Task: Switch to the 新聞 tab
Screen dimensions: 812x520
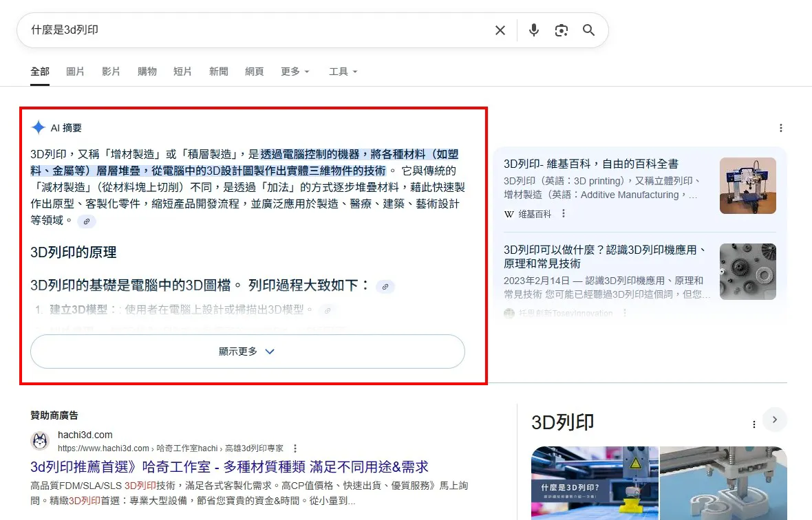Action: (x=218, y=71)
